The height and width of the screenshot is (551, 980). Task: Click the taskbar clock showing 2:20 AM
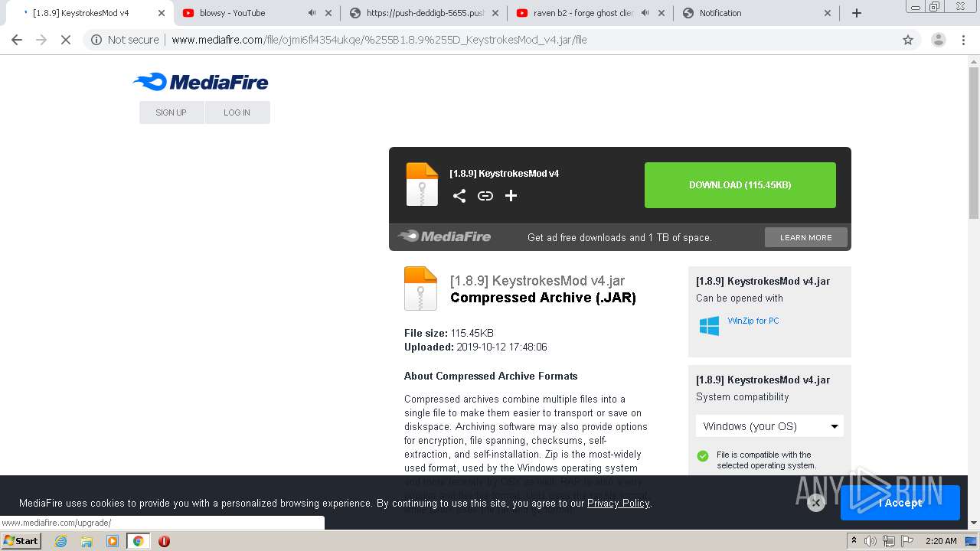[x=941, y=541]
